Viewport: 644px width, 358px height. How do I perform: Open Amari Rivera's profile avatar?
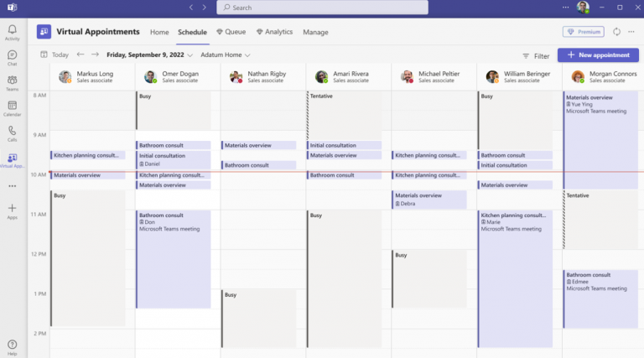321,76
